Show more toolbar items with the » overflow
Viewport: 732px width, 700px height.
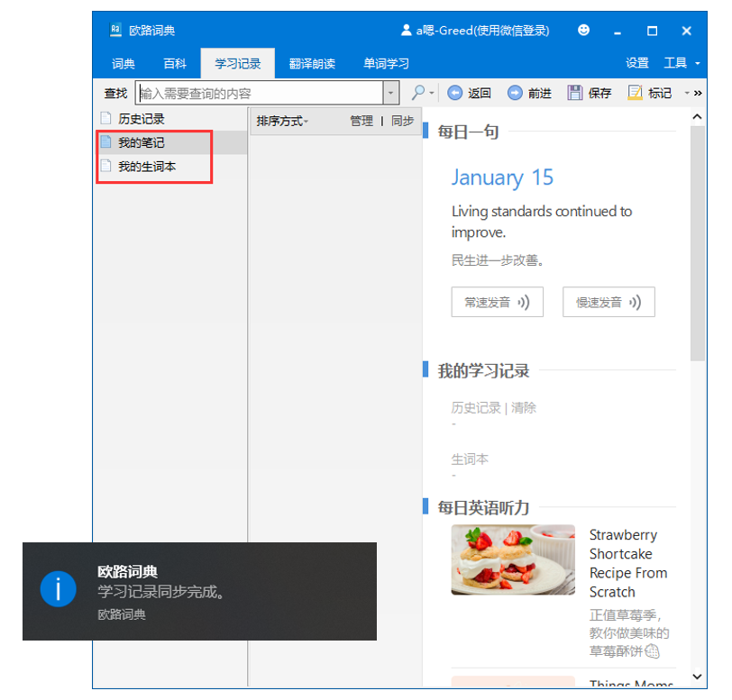point(698,93)
